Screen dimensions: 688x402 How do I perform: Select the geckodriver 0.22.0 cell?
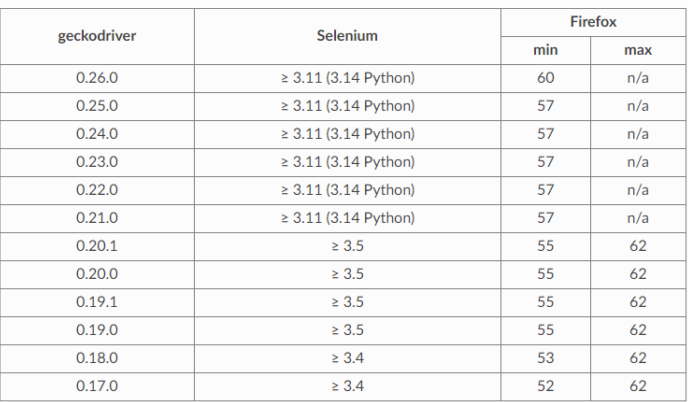click(x=96, y=189)
